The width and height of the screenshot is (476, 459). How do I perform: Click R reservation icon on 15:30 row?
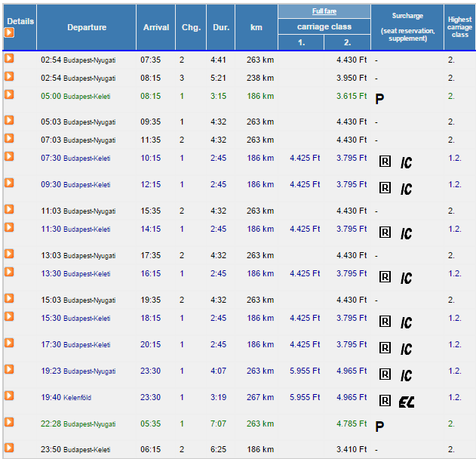[x=385, y=322]
